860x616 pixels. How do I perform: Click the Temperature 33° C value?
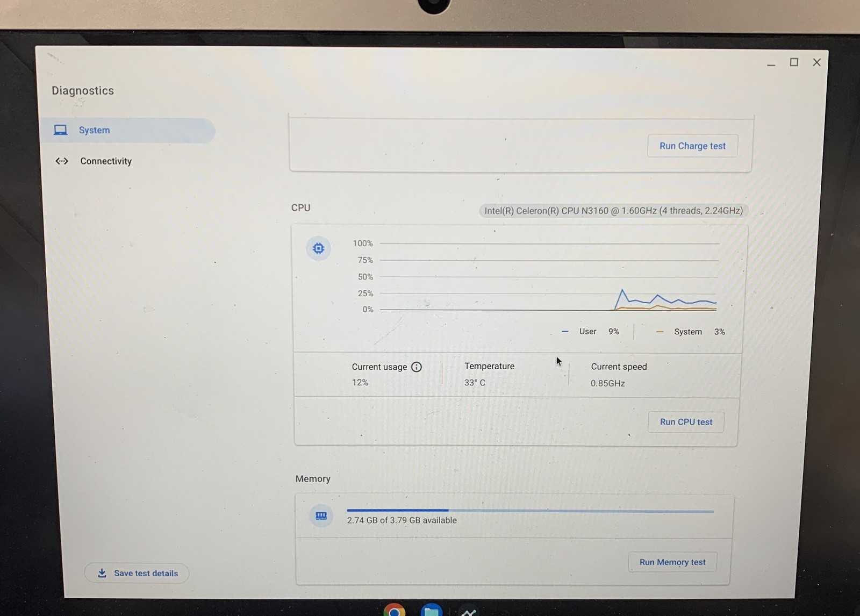pos(475,383)
